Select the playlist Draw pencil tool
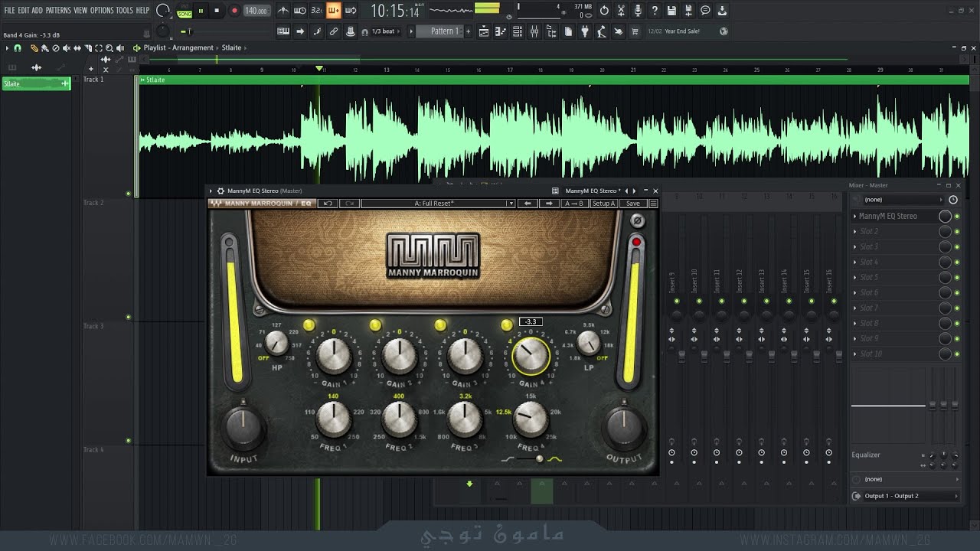 pos(34,47)
